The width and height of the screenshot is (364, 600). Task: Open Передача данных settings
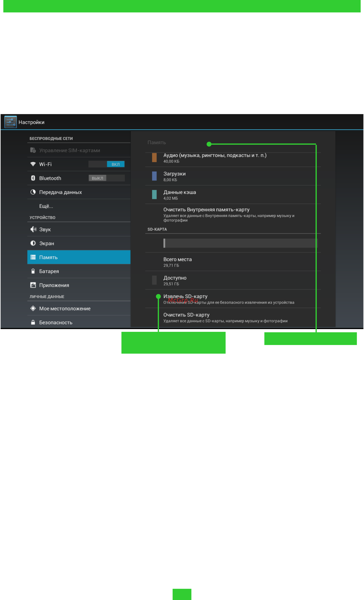(x=79, y=192)
